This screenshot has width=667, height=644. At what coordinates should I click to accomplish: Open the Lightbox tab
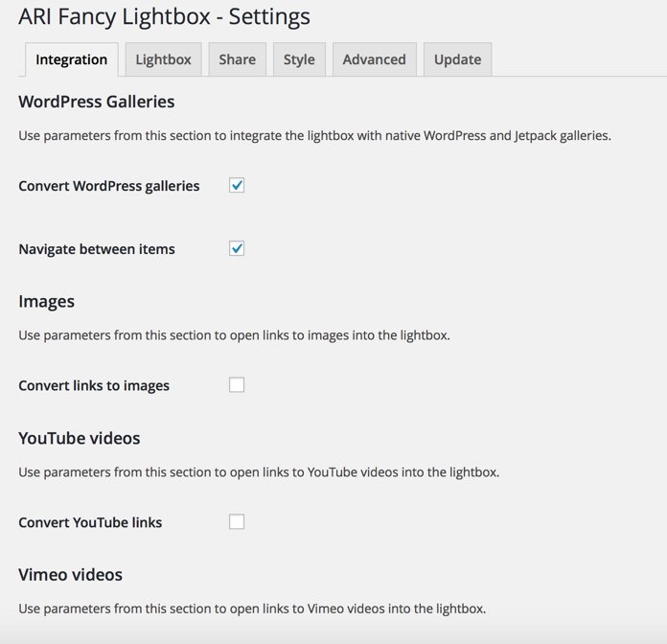click(x=163, y=59)
